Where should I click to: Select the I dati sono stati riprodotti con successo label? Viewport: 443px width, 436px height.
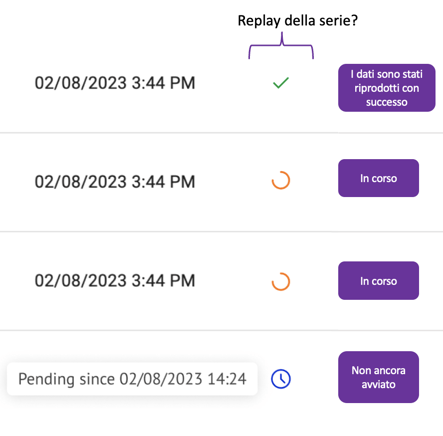coord(387,88)
